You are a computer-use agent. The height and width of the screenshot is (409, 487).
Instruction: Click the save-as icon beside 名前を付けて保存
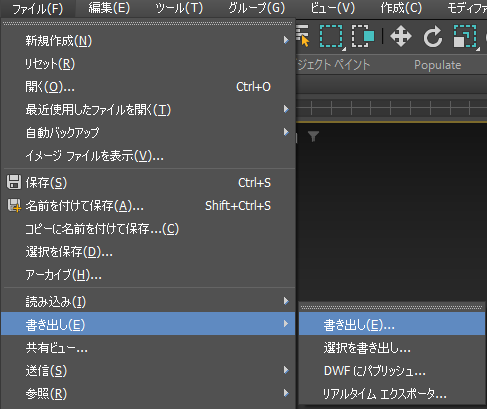click(14, 206)
